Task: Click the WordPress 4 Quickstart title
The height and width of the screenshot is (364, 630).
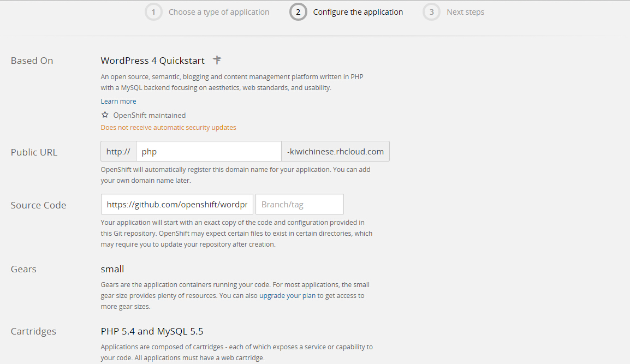Action: [x=153, y=61]
